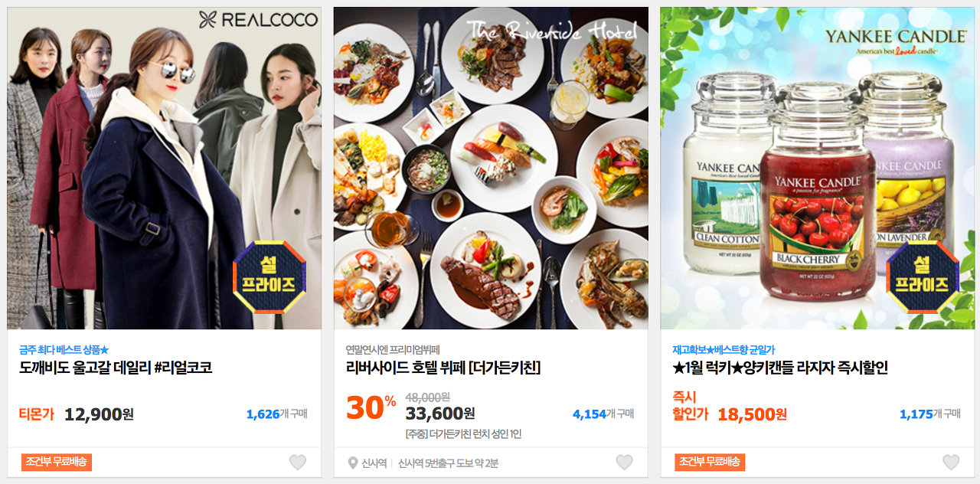
Task: Click 조건부 무료배송 tag on coat deal
Action: click(x=57, y=462)
